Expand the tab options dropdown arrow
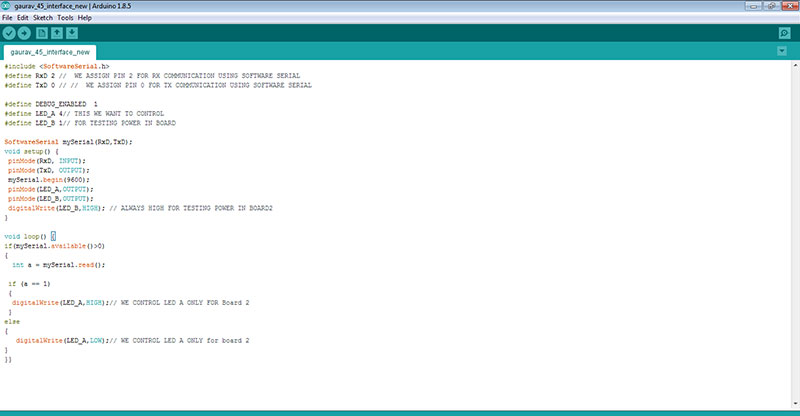Viewport: 800px width, 416px height. (x=782, y=51)
